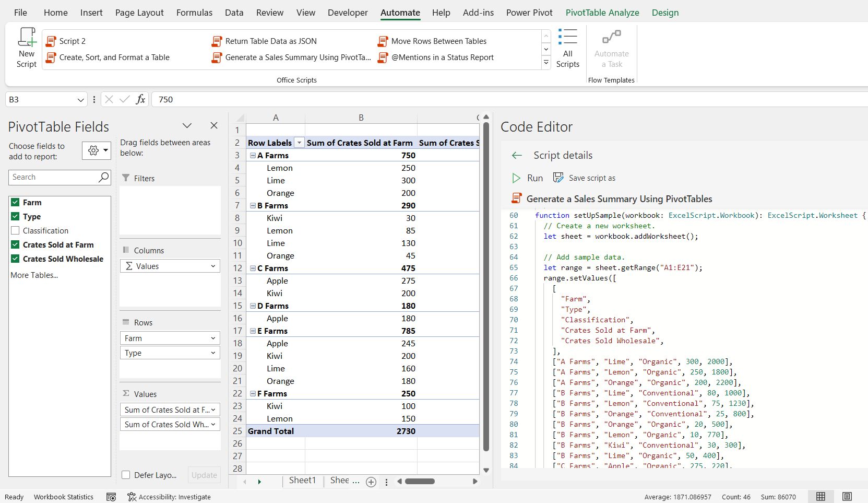The width and height of the screenshot is (868, 503).
Task: Open the File menu
Action: coord(20,13)
